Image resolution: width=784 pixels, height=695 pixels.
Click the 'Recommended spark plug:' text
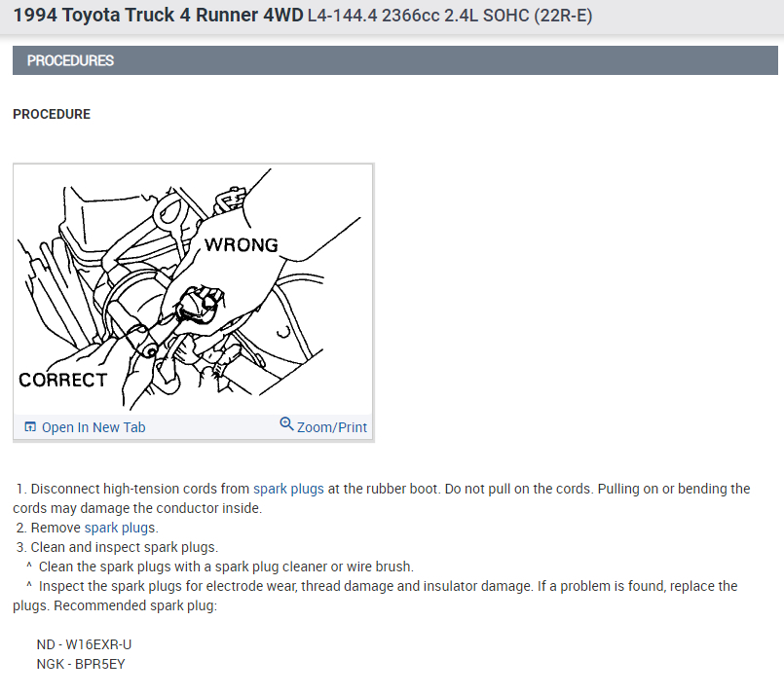pyautogui.click(x=134, y=605)
